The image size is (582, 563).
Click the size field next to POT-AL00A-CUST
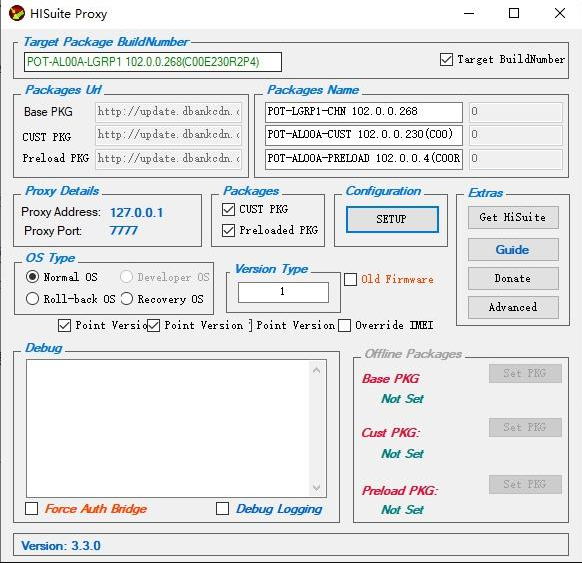[516, 135]
